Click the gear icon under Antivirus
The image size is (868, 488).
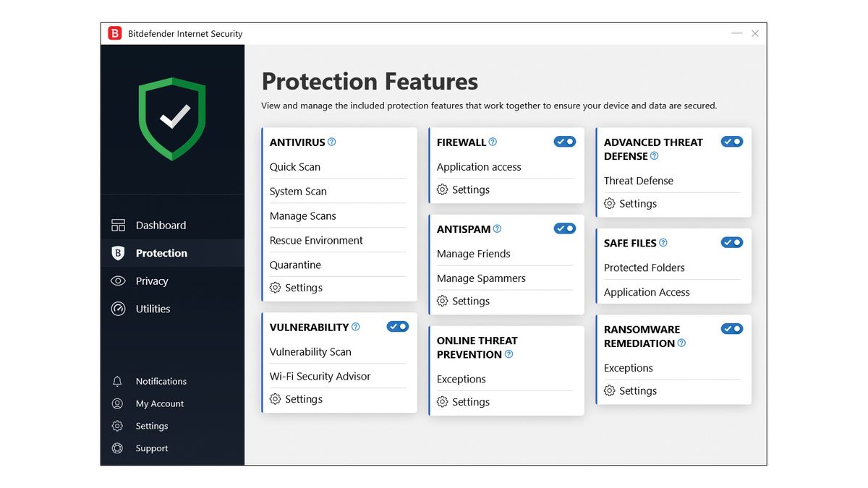pos(275,287)
